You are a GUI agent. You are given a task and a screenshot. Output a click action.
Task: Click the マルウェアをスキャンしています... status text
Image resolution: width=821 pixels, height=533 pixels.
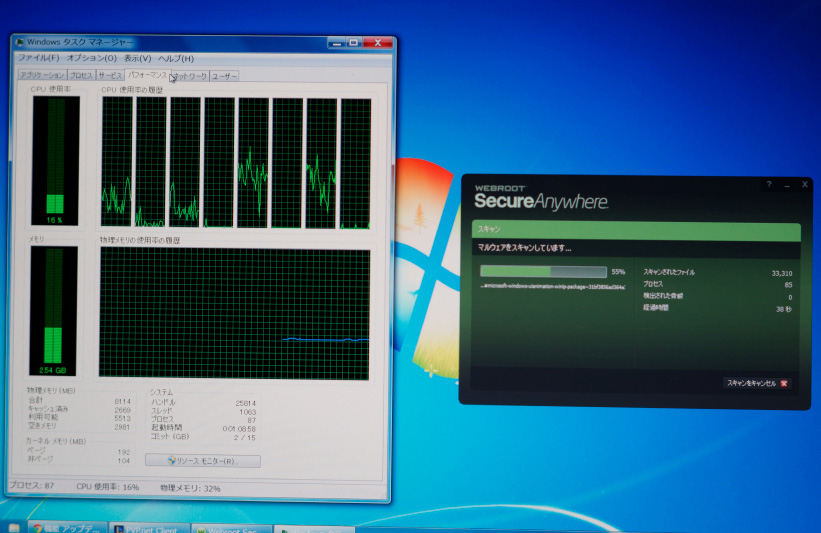(x=524, y=248)
